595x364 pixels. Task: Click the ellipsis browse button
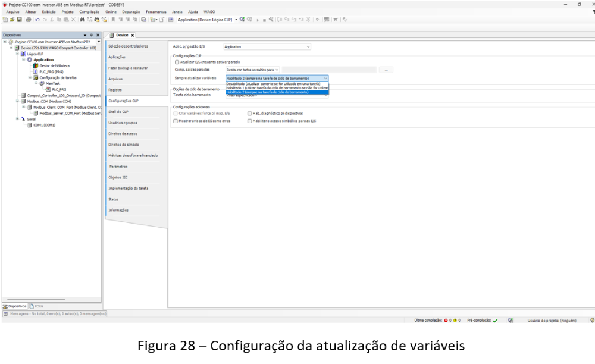pyautogui.click(x=388, y=70)
